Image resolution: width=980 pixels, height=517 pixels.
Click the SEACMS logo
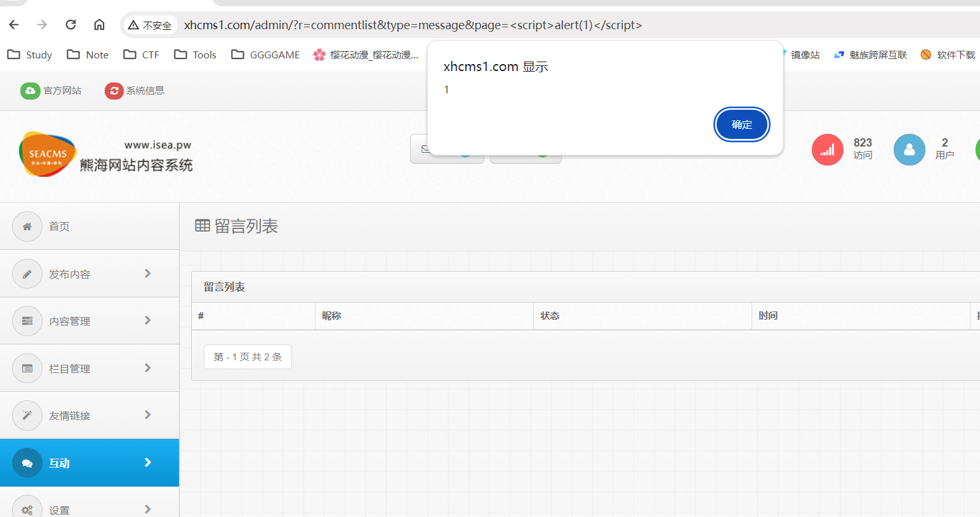[x=48, y=154]
